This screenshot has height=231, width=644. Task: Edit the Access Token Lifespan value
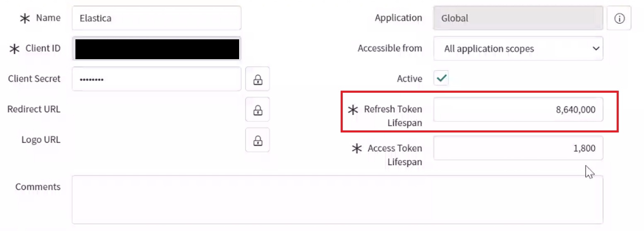pyautogui.click(x=518, y=148)
